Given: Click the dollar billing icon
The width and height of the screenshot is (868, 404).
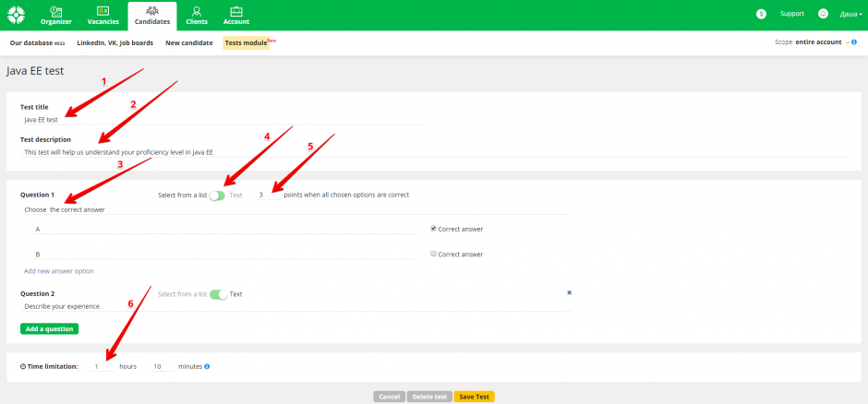Looking at the screenshot, I should [x=761, y=14].
